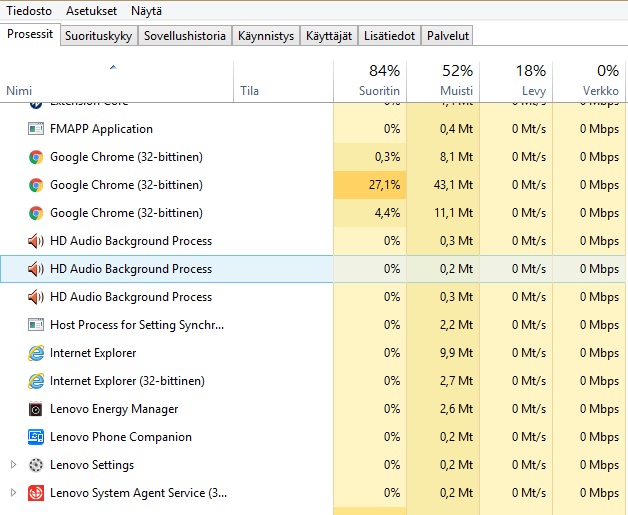Switch to the Suorituskyky tab
This screenshot has height=515, width=628.
(x=97, y=36)
